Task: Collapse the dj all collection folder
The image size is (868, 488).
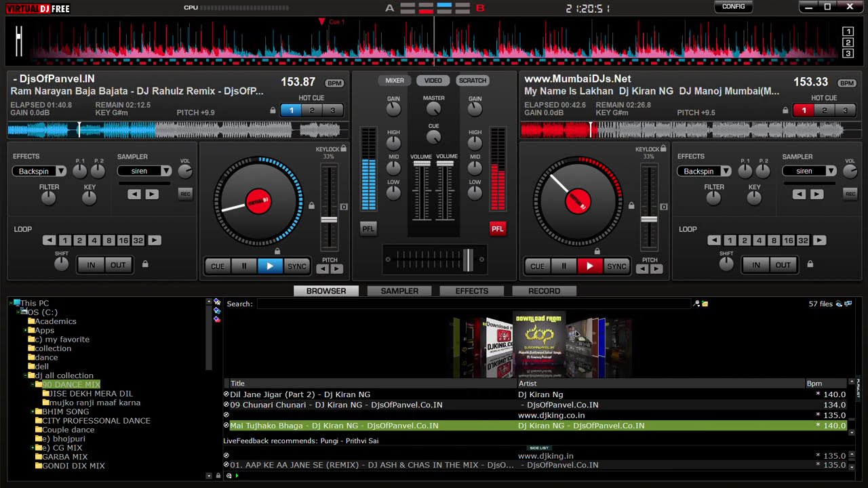Action: [x=26, y=375]
